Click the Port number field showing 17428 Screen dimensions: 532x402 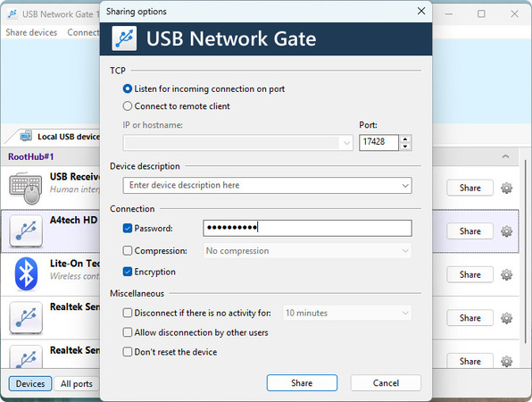point(378,143)
